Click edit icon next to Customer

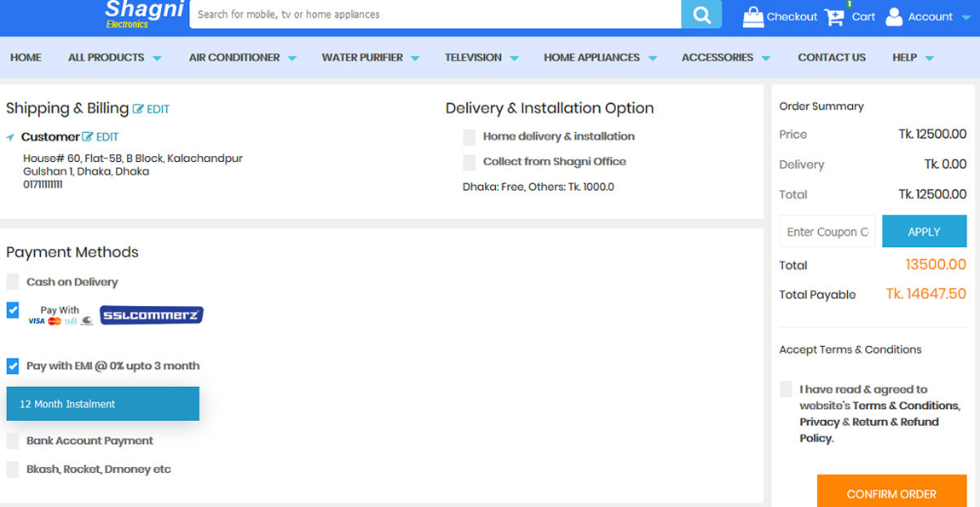[87, 137]
